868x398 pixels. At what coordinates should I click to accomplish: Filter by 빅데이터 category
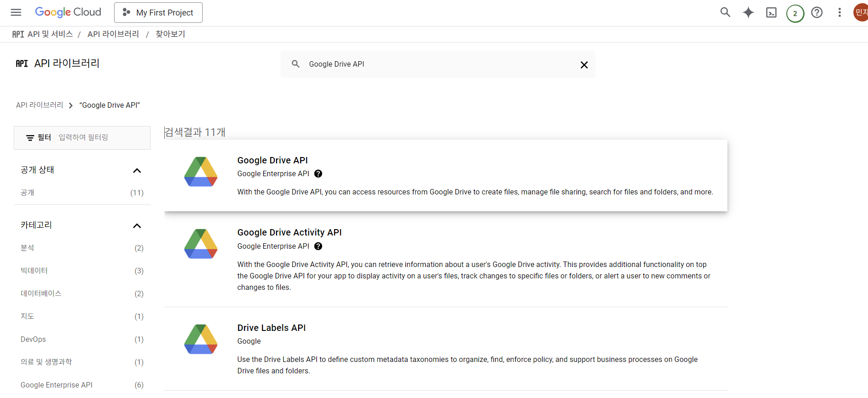point(82,271)
